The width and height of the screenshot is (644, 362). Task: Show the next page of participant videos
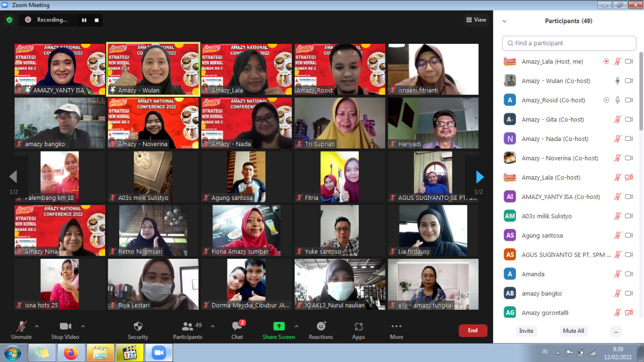tap(479, 177)
